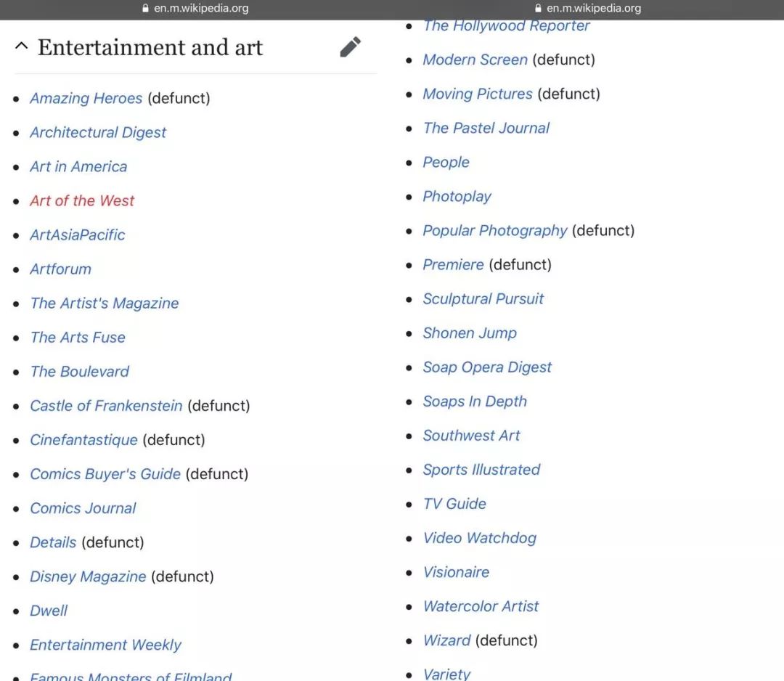
Task: Open the Southwest Art link
Action: click(x=471, y=436)
